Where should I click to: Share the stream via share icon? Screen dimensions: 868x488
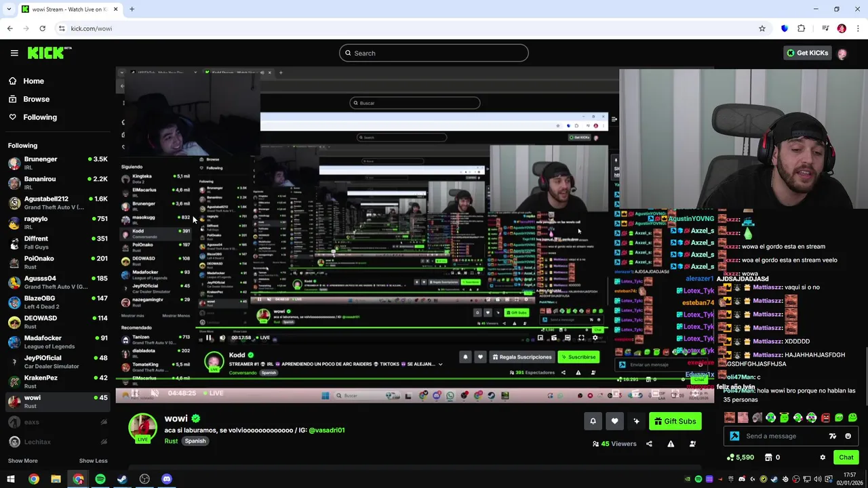click(x=649, y=444)
